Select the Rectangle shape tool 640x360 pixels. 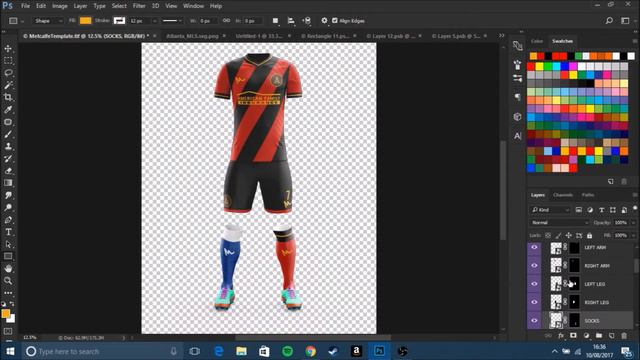[x=8, y=256]
